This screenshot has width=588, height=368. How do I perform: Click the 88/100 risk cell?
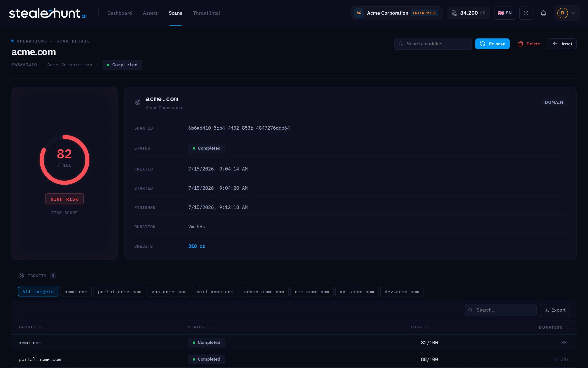point(429,359)
